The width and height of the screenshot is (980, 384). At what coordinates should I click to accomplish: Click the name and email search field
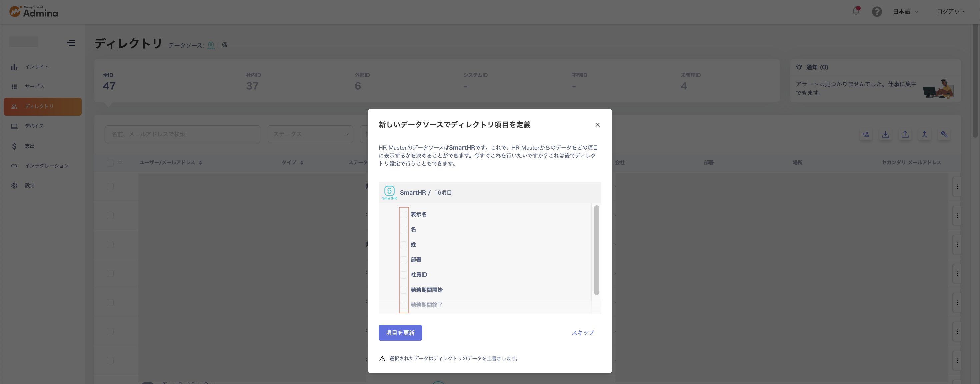[x=183, y=134]
